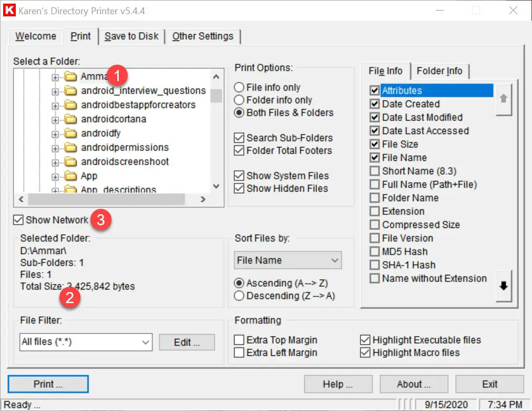
Task: Click the Karen's Directory Printer app icon
Action: (9, 10)
